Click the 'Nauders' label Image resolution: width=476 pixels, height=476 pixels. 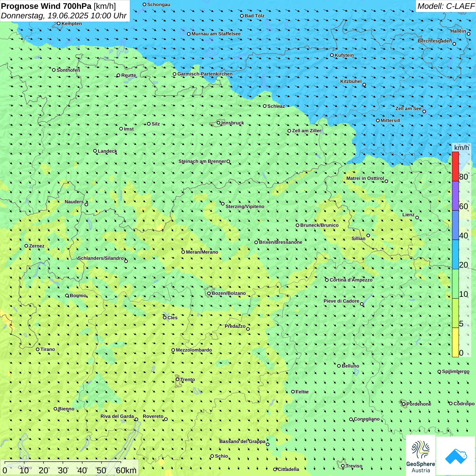(x=74, y=202)
